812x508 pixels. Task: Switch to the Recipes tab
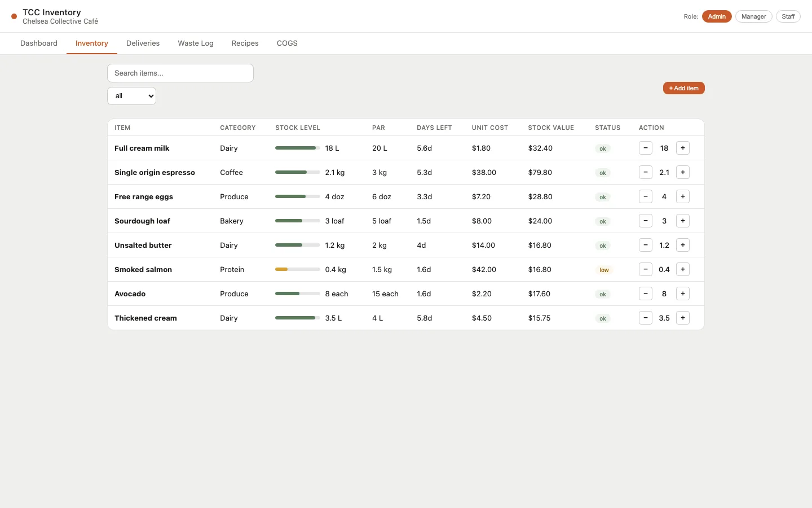coord(245,43)
